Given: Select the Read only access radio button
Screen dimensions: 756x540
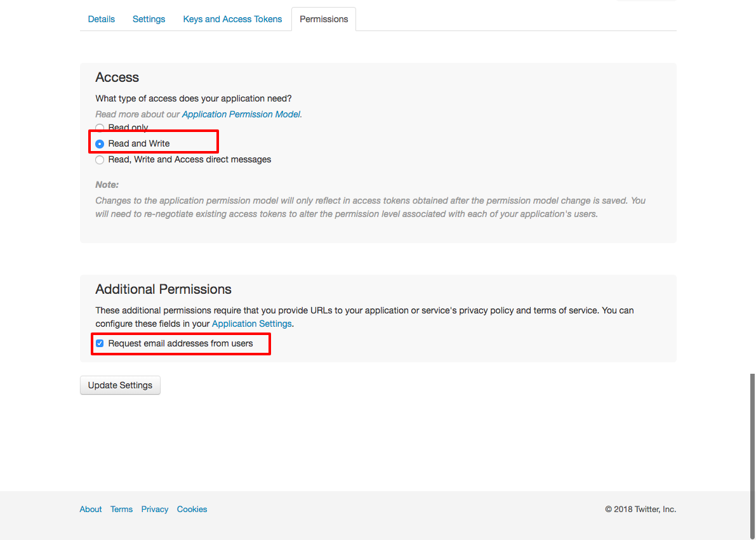Looking at the screenshot, I should coord(100,127).
